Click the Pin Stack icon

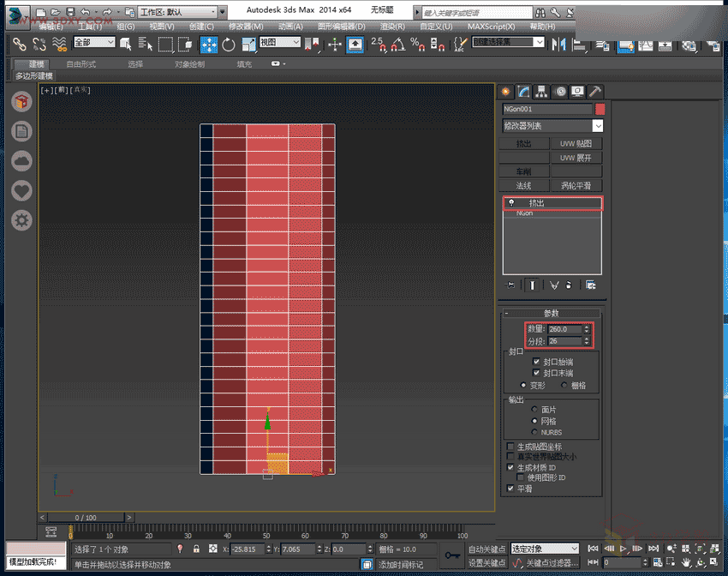(511, 285)
